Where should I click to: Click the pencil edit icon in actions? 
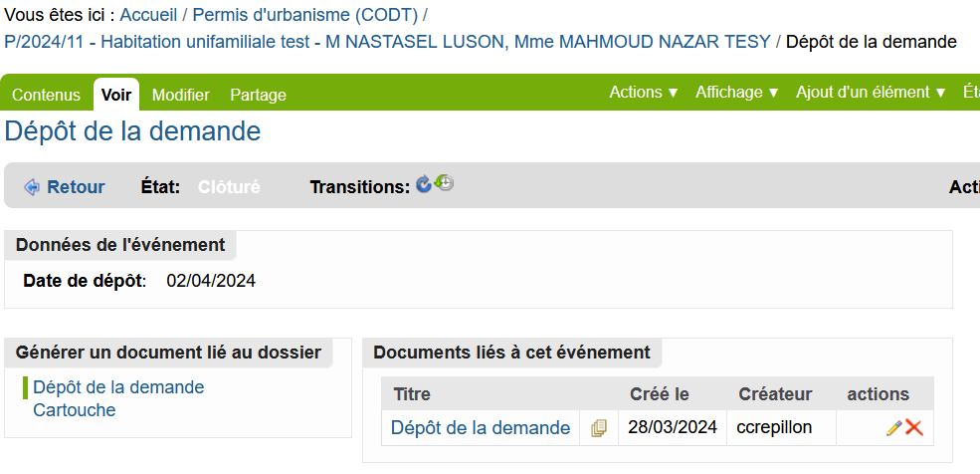tap(894, 428)
